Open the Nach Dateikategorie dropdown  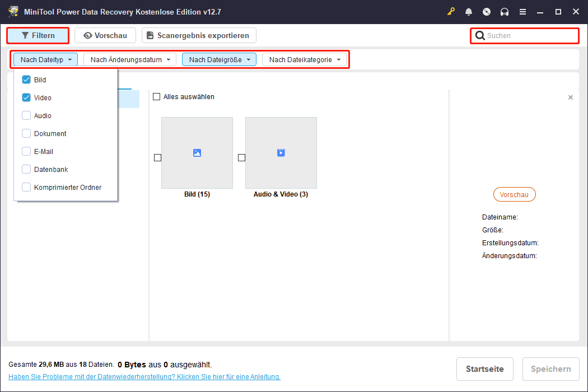(x=305, y=59)
